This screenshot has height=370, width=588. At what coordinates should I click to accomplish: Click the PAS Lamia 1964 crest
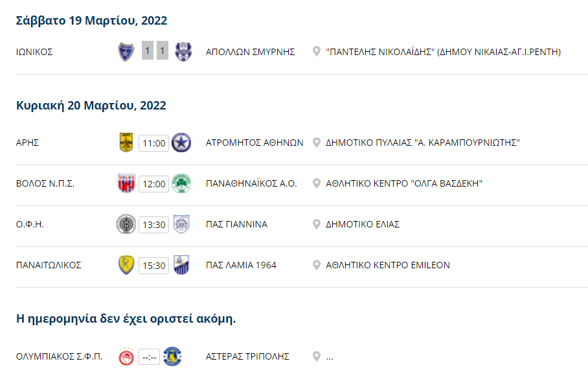click(181, 265)
